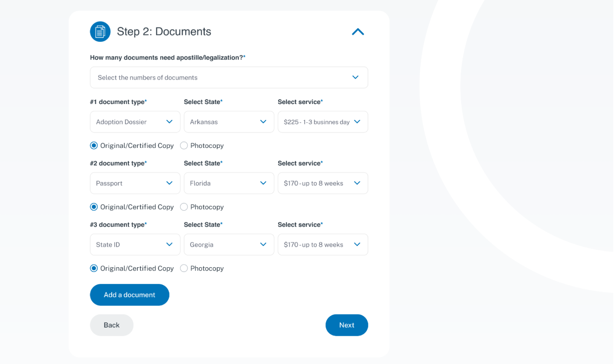This screenshot has height=364, width=614.
Task: Open the Passport document type dropdown
Action: tap(135, 183)
